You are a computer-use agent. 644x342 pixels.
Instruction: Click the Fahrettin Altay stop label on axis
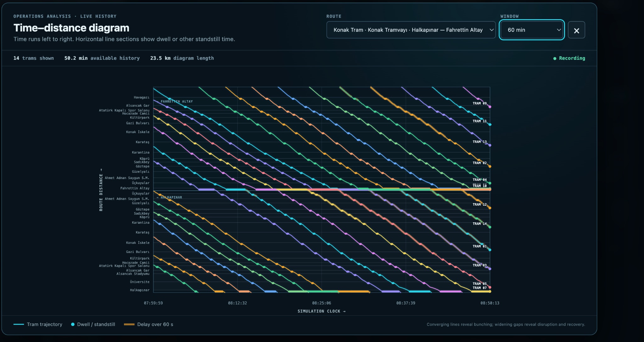click(x=135, y=188)
